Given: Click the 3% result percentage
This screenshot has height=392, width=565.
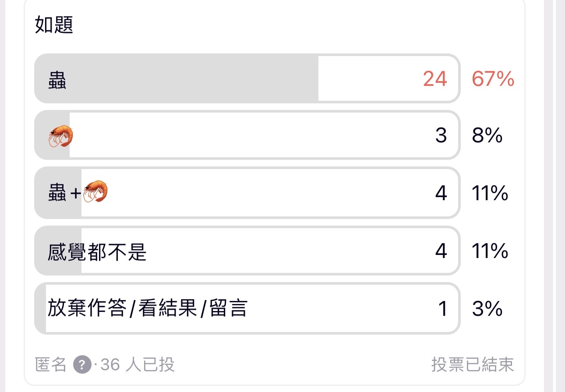Looking at the screenshot, I should 487,309.
